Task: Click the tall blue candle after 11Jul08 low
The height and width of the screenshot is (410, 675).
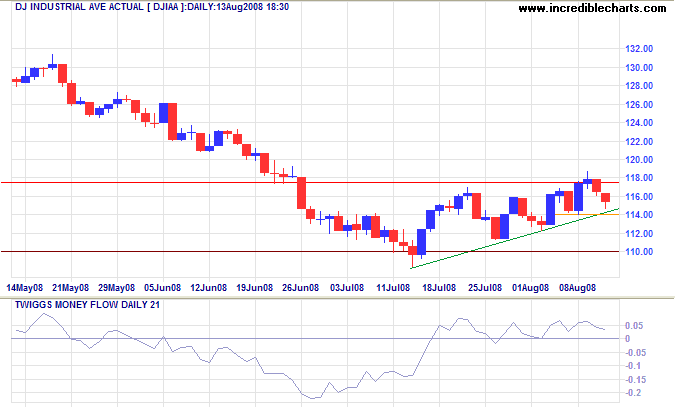Action: click(421, 242)
